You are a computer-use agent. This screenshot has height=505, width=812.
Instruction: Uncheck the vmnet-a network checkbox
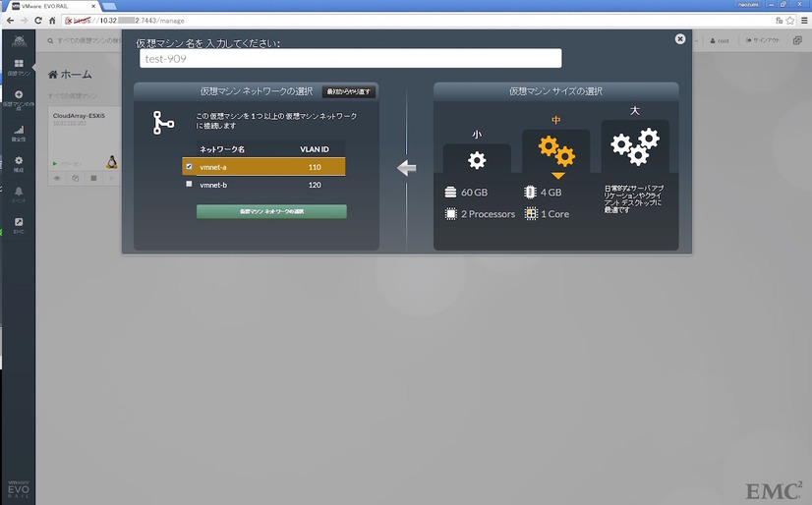pos(189,167)
